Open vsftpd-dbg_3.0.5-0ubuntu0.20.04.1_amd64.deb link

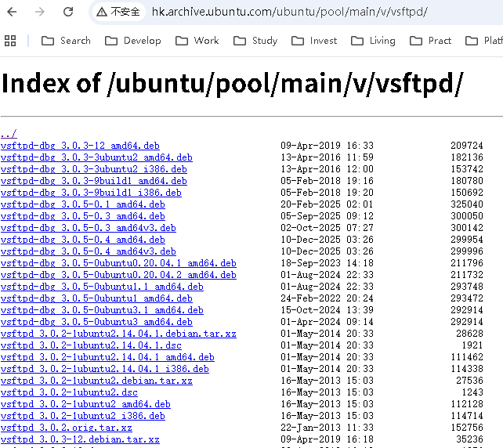[x=118, y=263]
